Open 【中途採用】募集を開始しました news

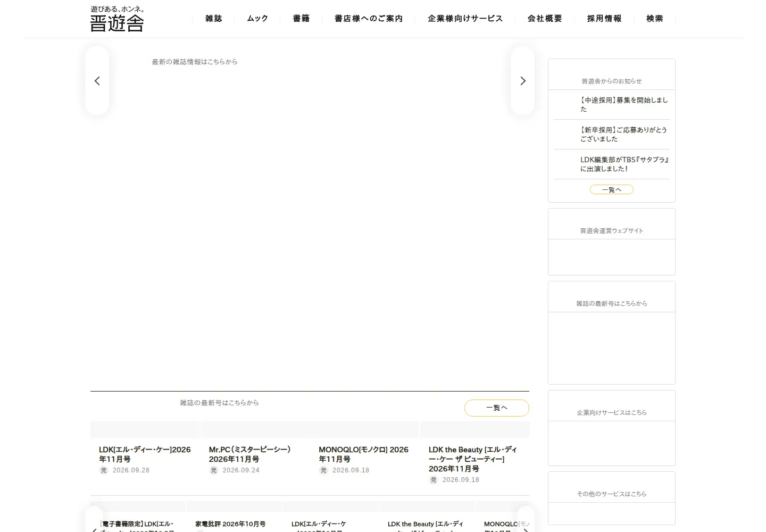[x=624, y=104]
